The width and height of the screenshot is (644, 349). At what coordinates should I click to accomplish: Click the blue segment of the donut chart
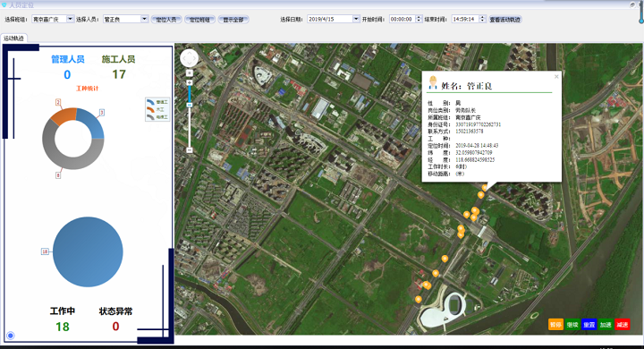click(x=92, y=122)
